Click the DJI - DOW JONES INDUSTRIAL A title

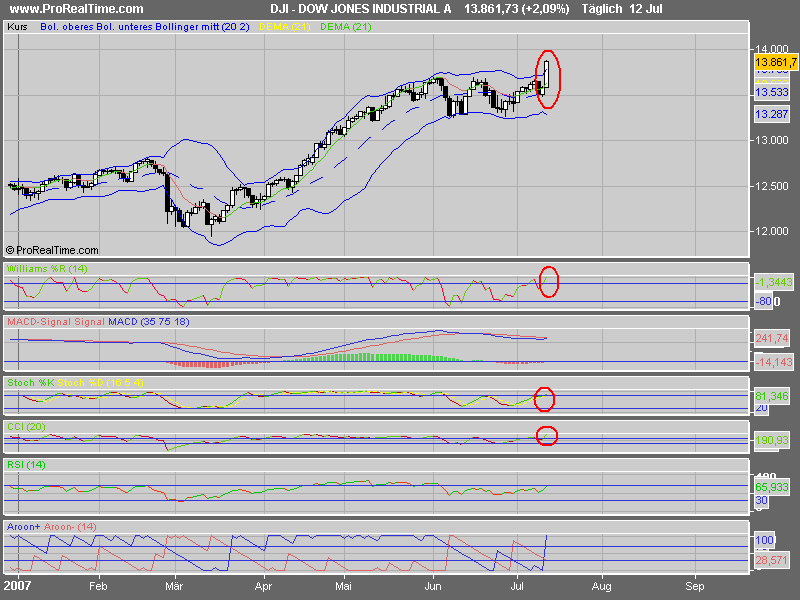(x=361, y=9)
